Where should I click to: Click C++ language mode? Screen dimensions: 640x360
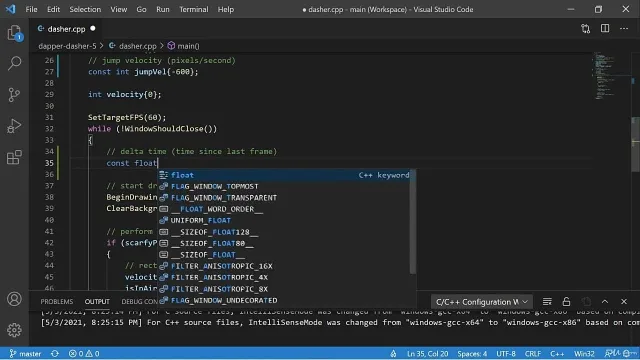click(x=557, y=353)
